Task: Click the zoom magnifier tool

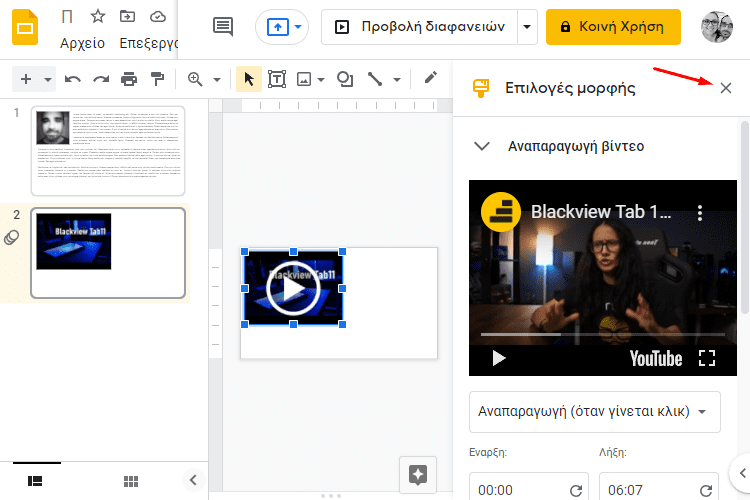Action: point(195,79)
